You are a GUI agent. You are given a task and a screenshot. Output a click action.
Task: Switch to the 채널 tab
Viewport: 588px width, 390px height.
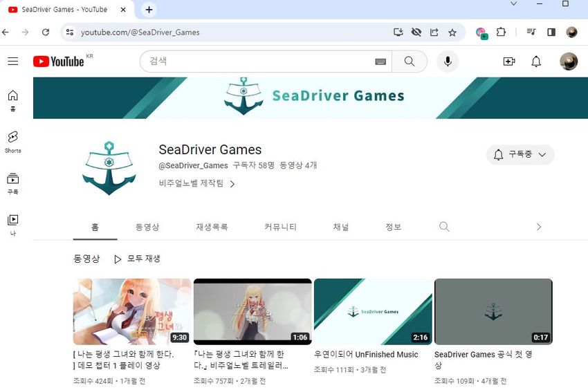coord(341,227)
